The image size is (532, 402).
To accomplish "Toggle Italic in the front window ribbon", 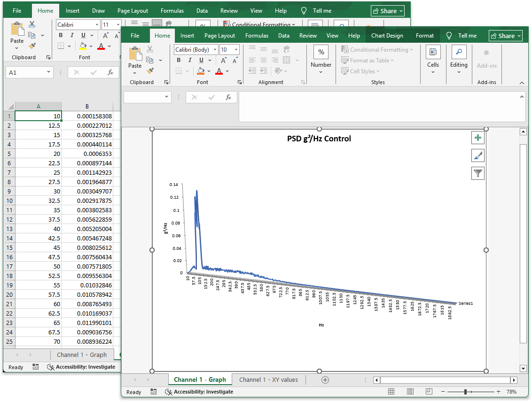I will (190, 60).
